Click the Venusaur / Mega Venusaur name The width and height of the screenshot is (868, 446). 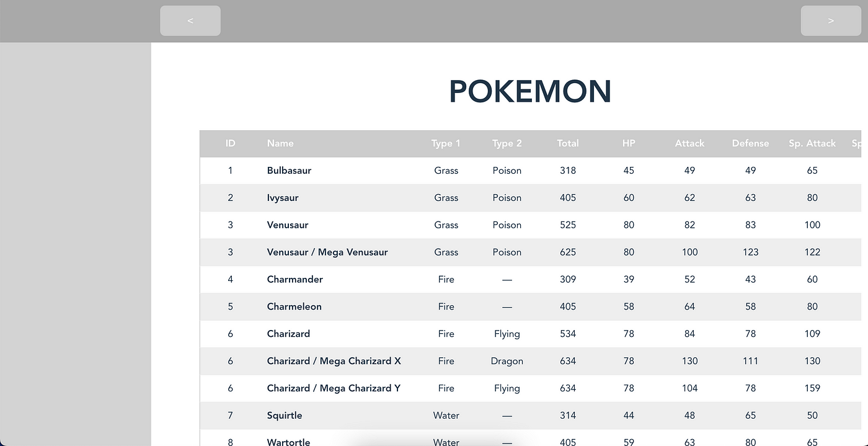coord(327,252)
